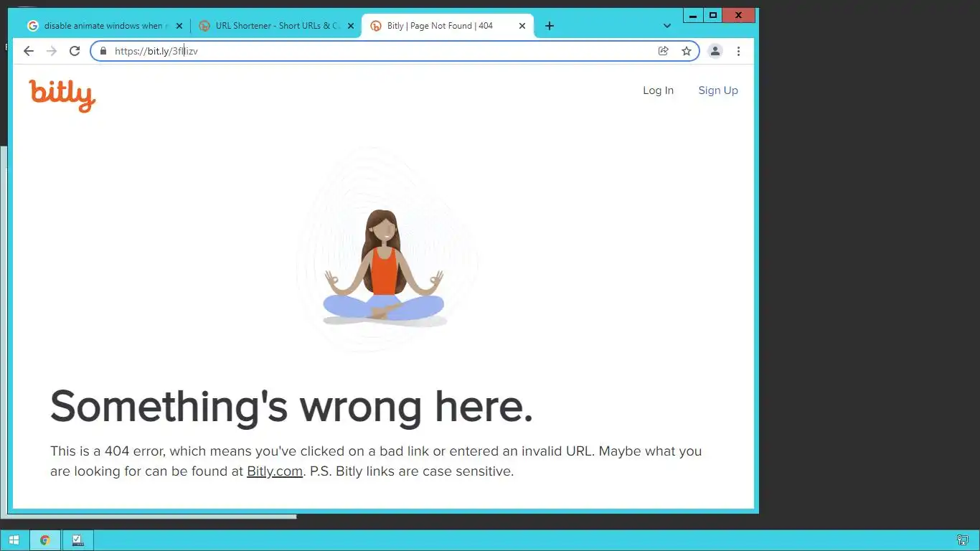The image size is (980, 551).
Task: View site information via lock icon
Action: (x=103, y=51)
